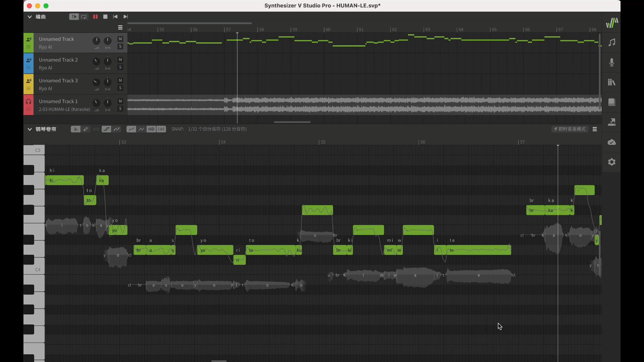Image resolution: width=644 pixels, height=362 pixels.
Task: Click on 编曲 menu item
Action: click(x=40, y=16)
